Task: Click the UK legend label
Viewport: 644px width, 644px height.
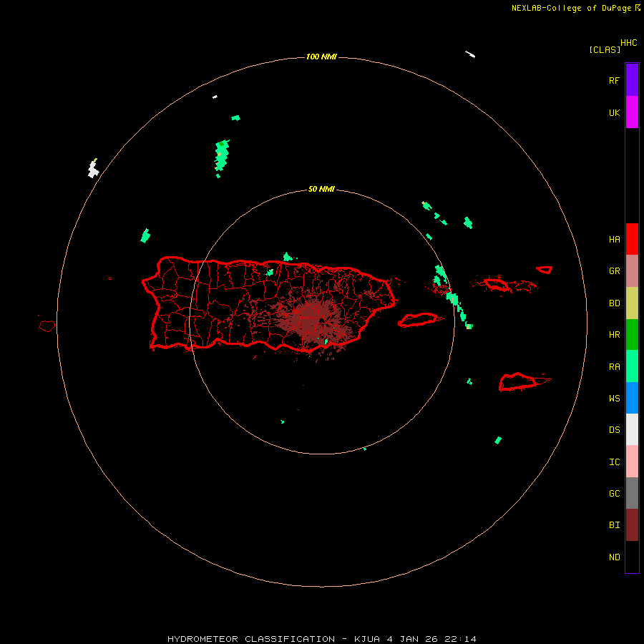Action: pos(614,112)
